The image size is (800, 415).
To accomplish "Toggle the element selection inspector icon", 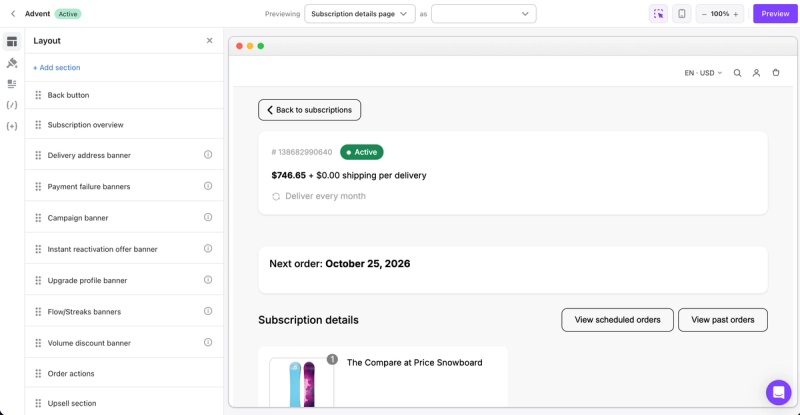I will click(658, 14).
